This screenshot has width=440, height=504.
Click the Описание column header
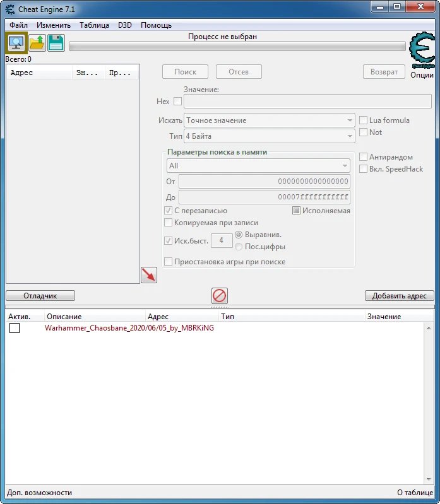pyautogui.click(x=95, y=317)
